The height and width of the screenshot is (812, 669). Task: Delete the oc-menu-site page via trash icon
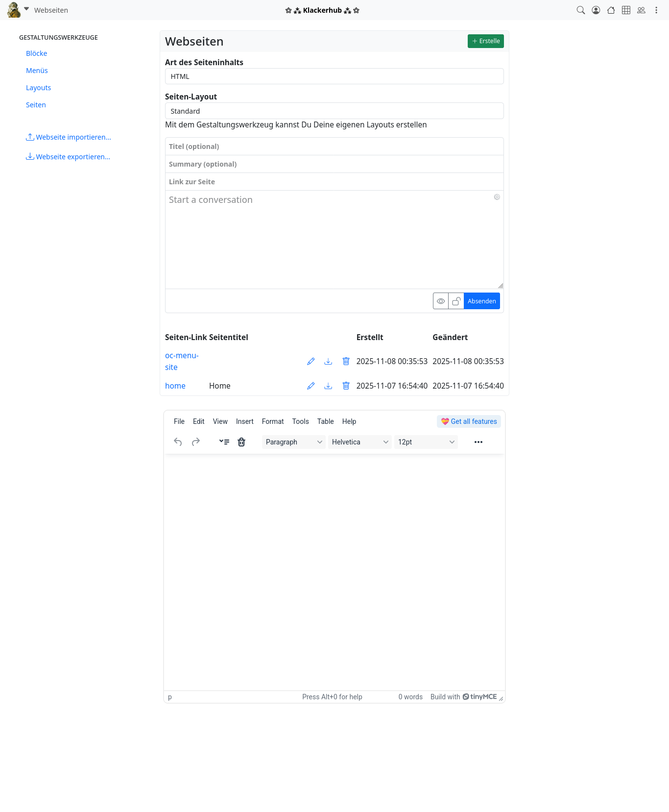[346, 362]
